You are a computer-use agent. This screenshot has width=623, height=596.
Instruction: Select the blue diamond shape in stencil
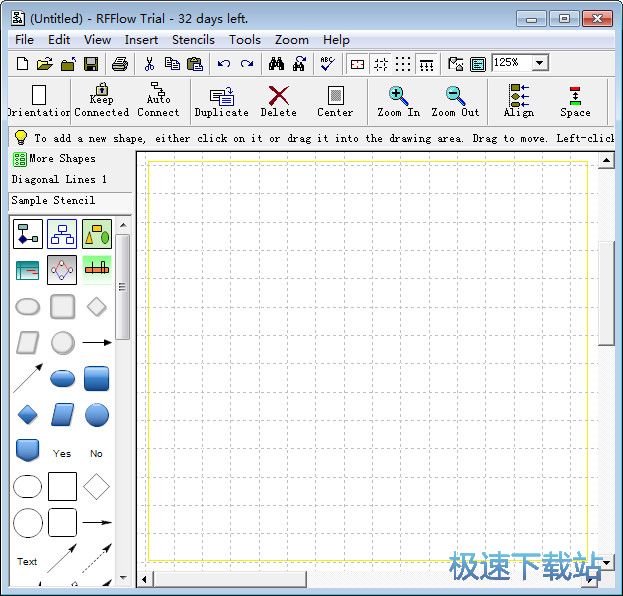[28, 414]
